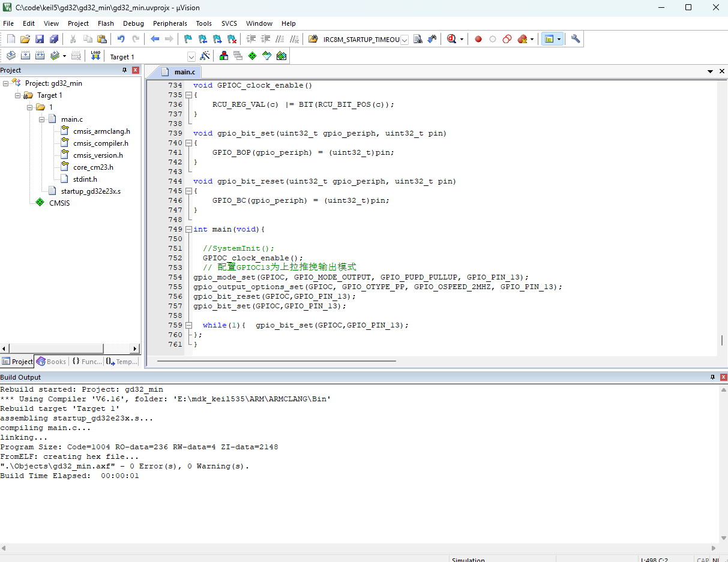Image resolution: width=728 pixels, height=562 pixels.
Task: Close the main.c editor with X
Action: [722, 71]
